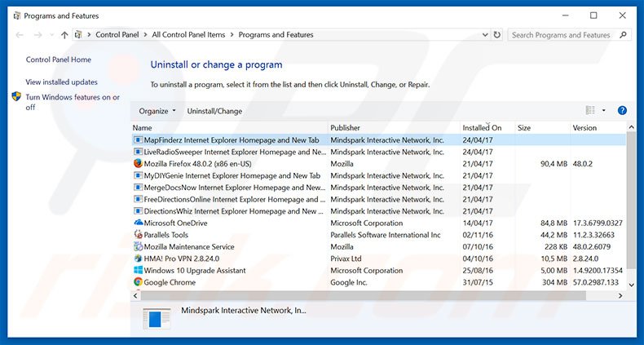
Task: Click the vertical scrollbar down arrow
Action: click(x=631, y=285)
